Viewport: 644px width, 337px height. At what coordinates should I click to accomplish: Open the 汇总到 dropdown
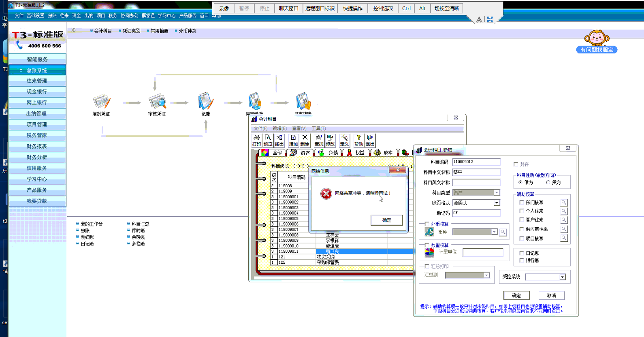pyautogui.click(x=486, y=275)
